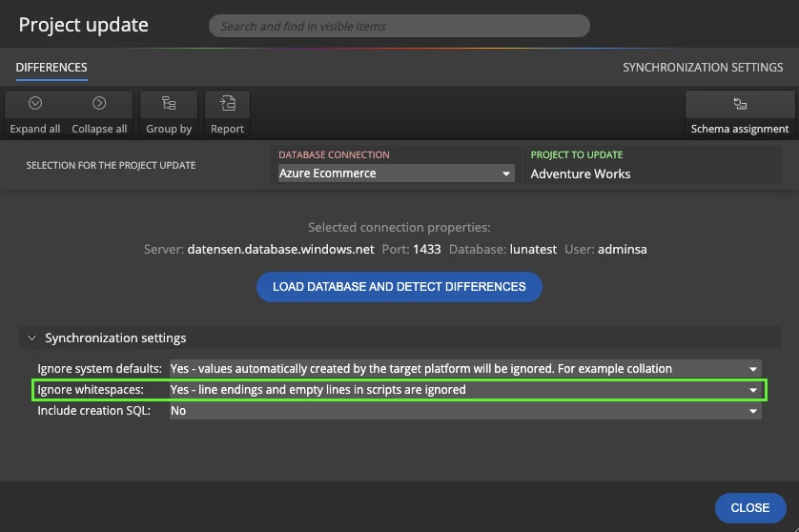Click the Schema assignment label

tap(740, 129)
